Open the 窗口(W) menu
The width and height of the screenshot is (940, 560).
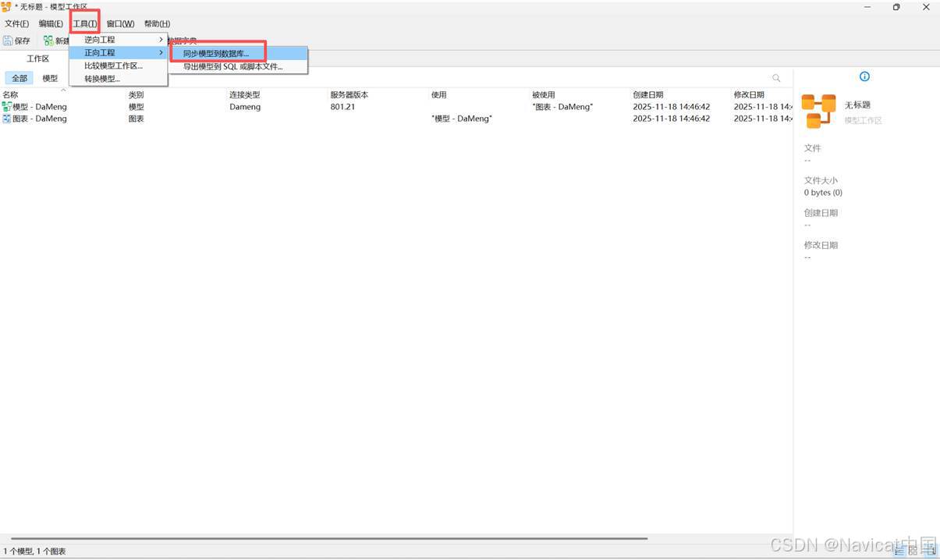click(120, 24)
